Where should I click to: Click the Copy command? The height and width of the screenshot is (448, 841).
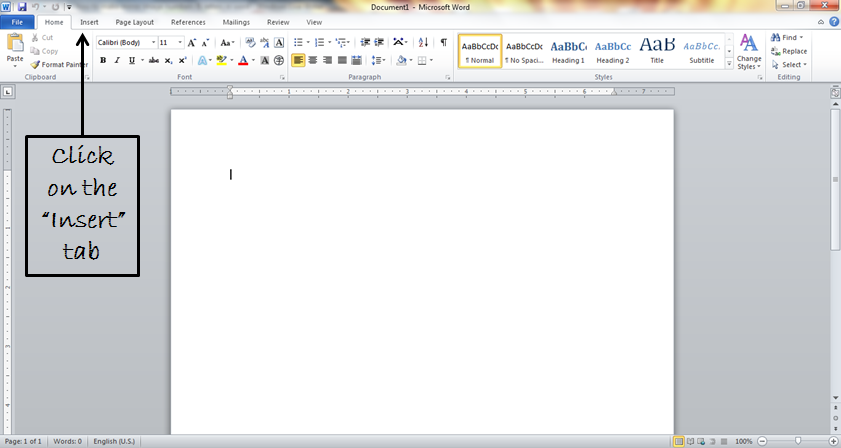[x=44, y=51]
